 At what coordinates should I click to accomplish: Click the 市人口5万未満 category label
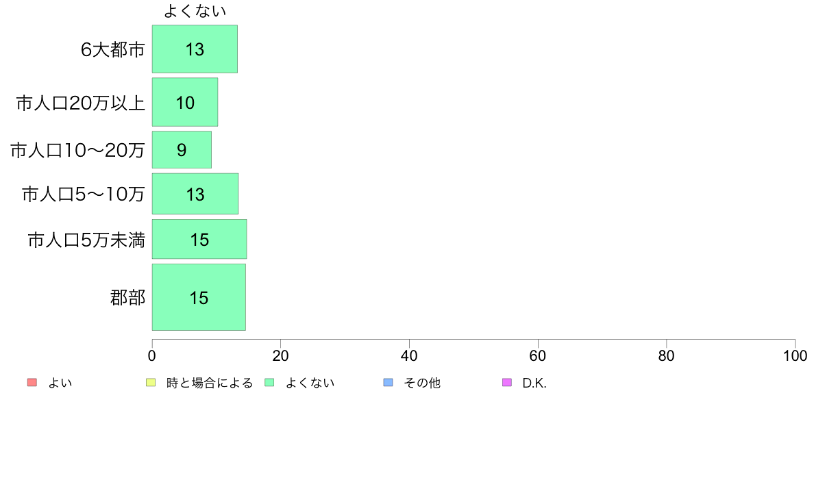[86, 240]
